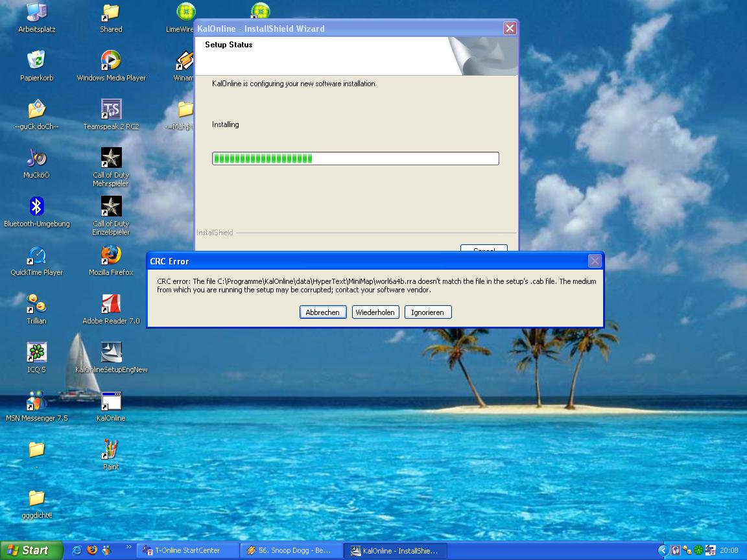Open Arbeitsplatz desktop icon
This screenshot has height=560, width=747.
pyautogui.click(x=37, y=18)
